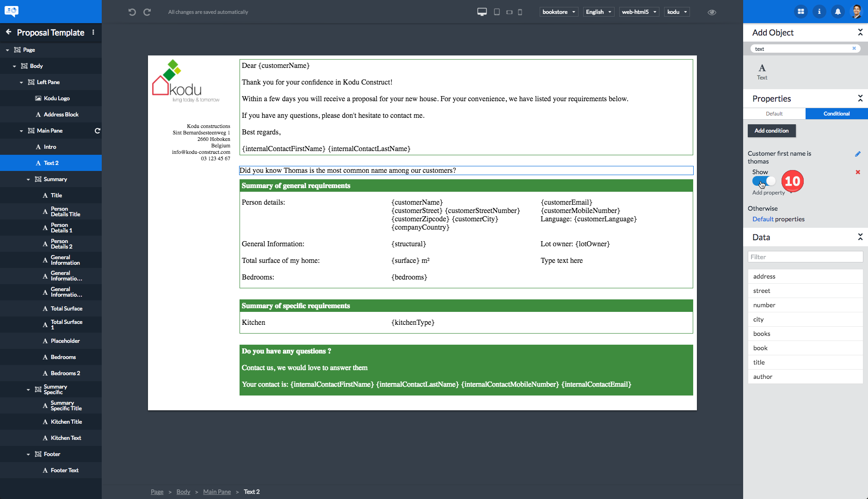868x499 pixels.
Task: Edit the Customer first name condition
Action: click(x=857, y=154)
